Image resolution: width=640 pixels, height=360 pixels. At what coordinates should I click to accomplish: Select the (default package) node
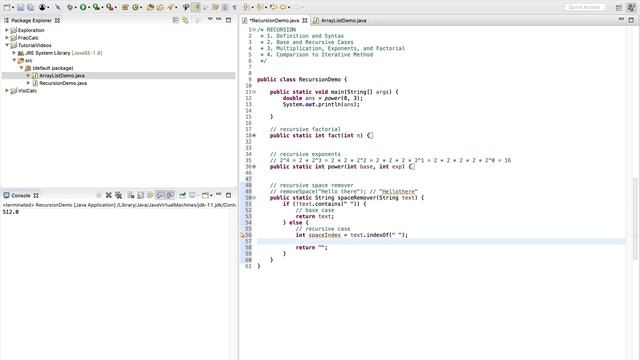53,68
